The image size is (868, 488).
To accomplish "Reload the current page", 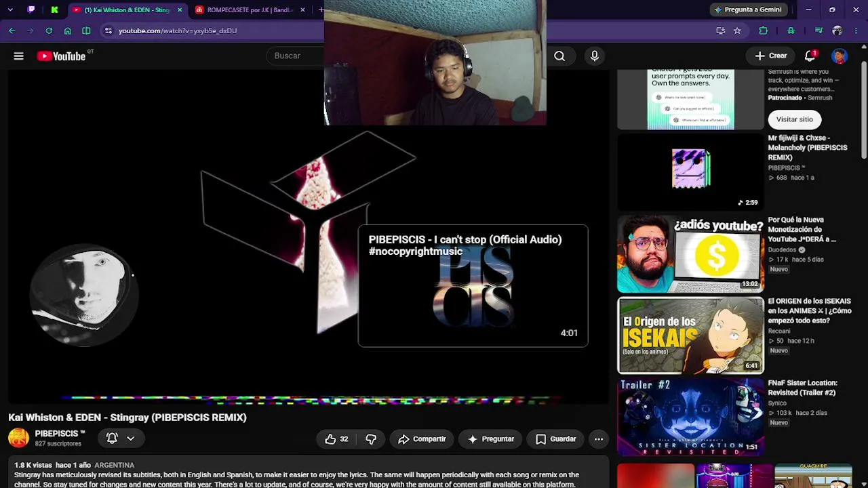I will point(49,30).
